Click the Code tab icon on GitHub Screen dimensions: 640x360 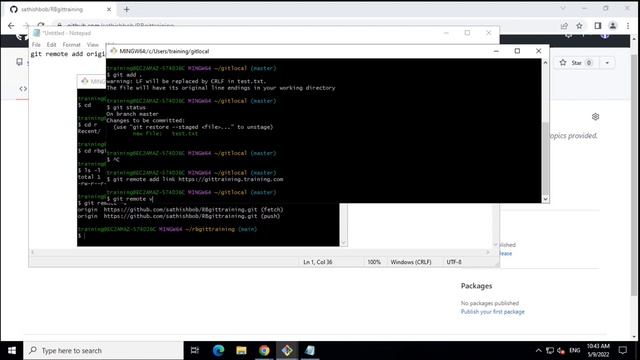(23, 89)
